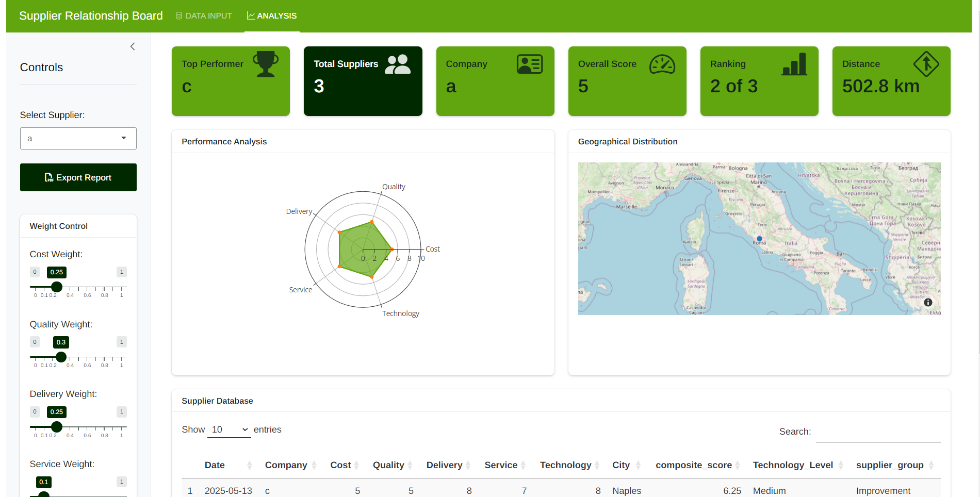This screenshot has height=497, width=980.
Task: Click into the table Search field
Action: tap(878, 432)
